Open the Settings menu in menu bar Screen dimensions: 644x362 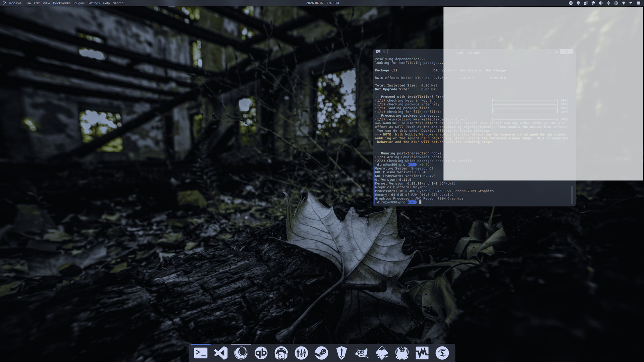94,3
